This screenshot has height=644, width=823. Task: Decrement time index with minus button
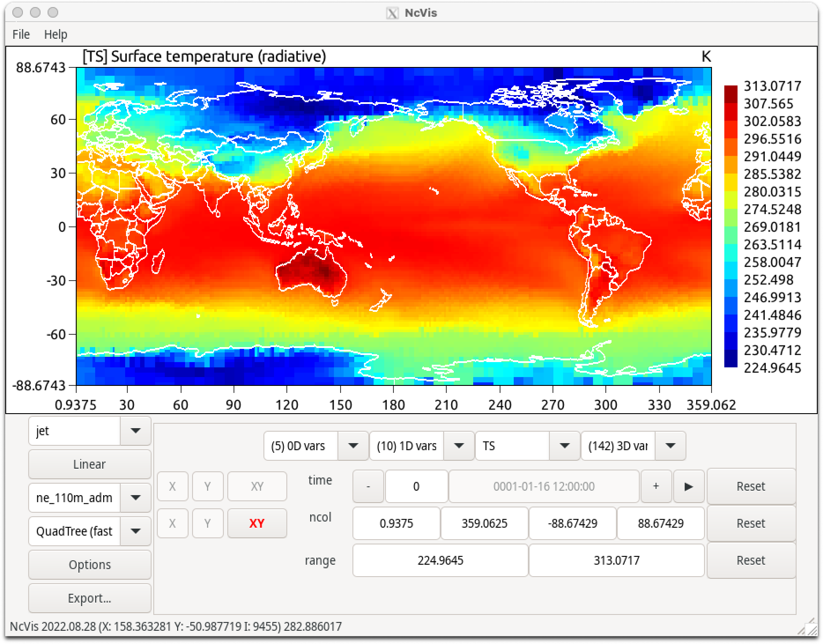[368, 486]
